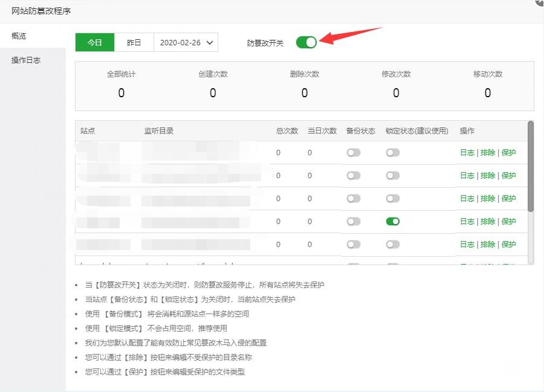Click 排除 link in fifth site row
This screenshot has height=392, width=544.
point(488,245)
